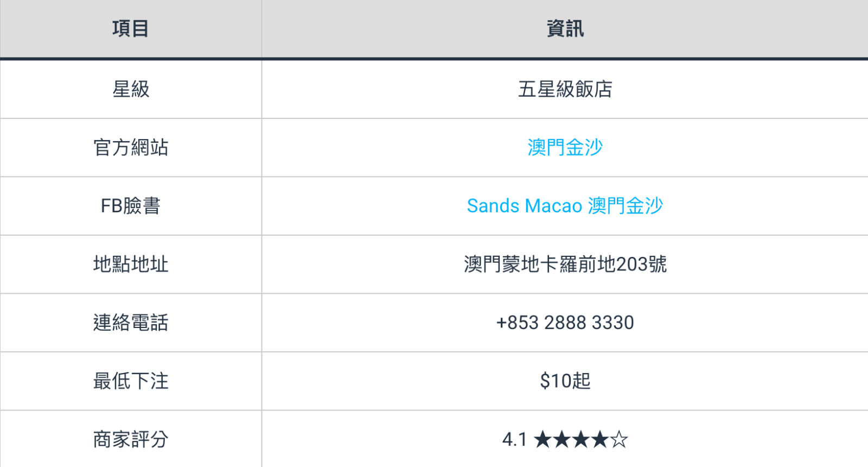Screen dimensions: 868x467
Task: Click the address 澳門蒙地卡羅前地203號
Action: click(x=565, y=264)
